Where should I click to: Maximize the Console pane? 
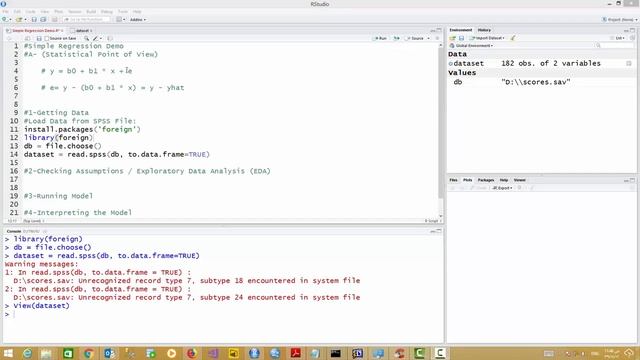coord(439,231)
